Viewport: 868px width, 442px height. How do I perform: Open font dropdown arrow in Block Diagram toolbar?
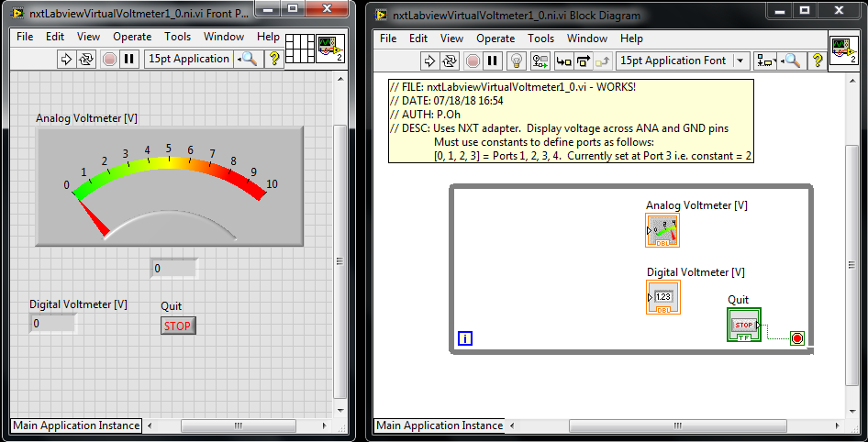pyautogui.click(x=740, y=61)
